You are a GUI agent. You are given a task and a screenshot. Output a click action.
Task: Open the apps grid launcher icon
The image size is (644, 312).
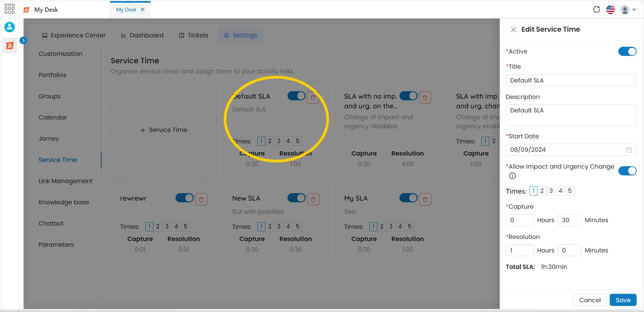pos(9,9)
